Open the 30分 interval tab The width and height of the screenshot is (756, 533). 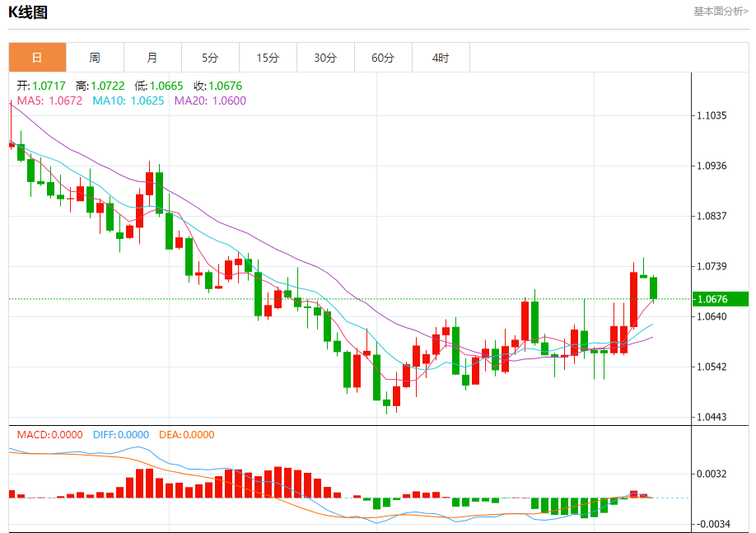(325, 58)
